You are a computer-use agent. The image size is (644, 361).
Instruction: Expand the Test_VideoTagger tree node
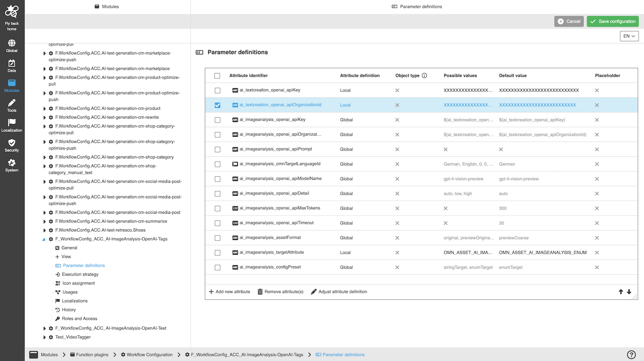(x=45, y=337)
